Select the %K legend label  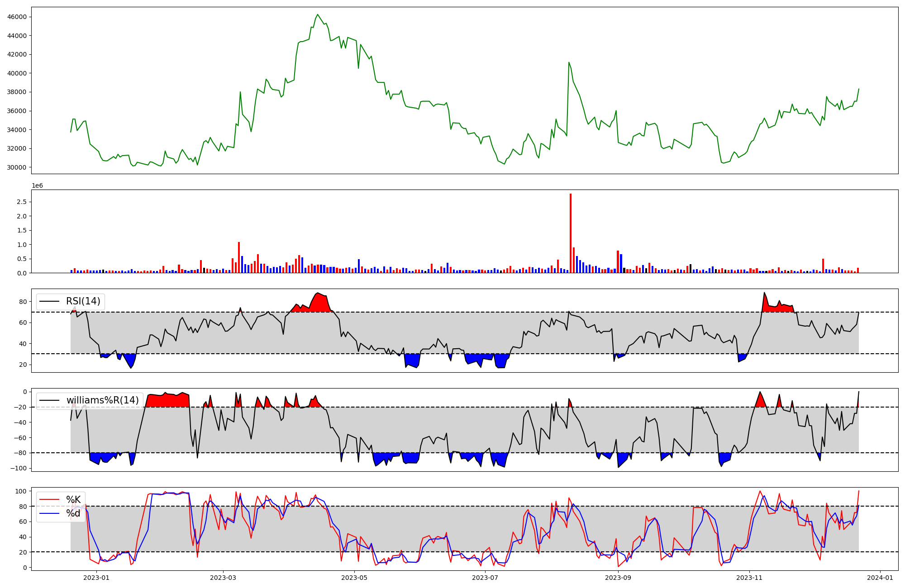click(x=73, y=499)
